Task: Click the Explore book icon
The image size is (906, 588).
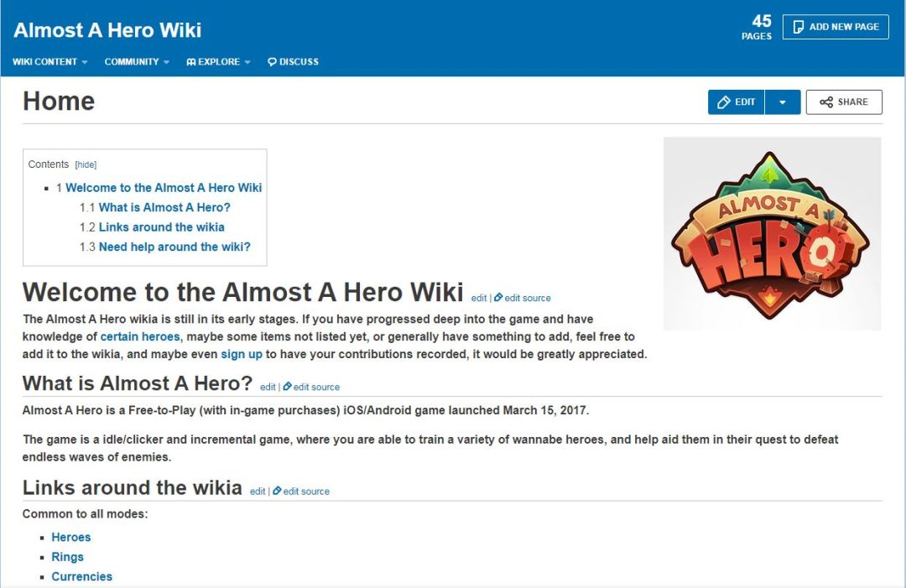Action: pyautogui.click(x=190, y=62)
